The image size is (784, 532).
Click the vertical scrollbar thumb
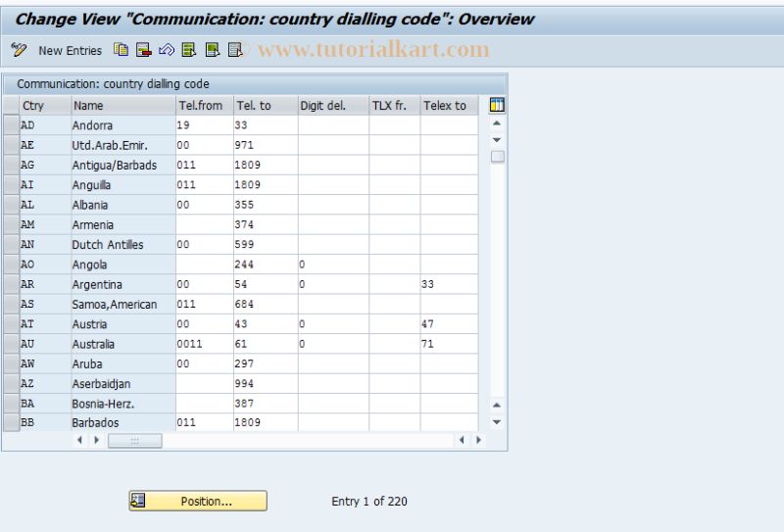pos(498,157)
